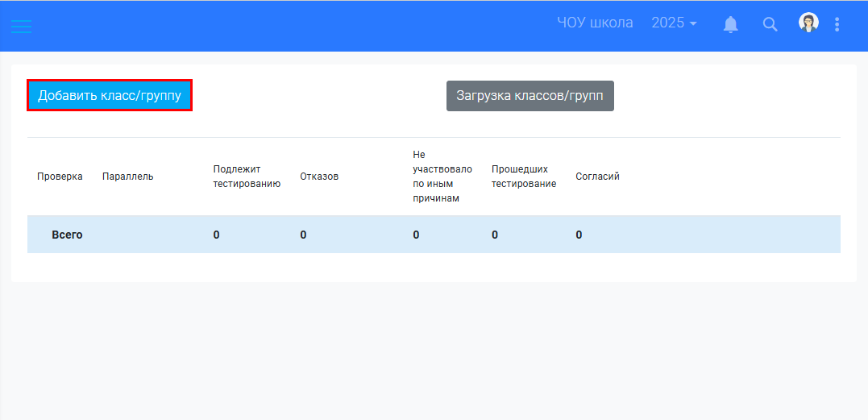This screenshot has width=868, height=420.
Task: Click the Проверка column header
Action: click(x=60, y=177)
